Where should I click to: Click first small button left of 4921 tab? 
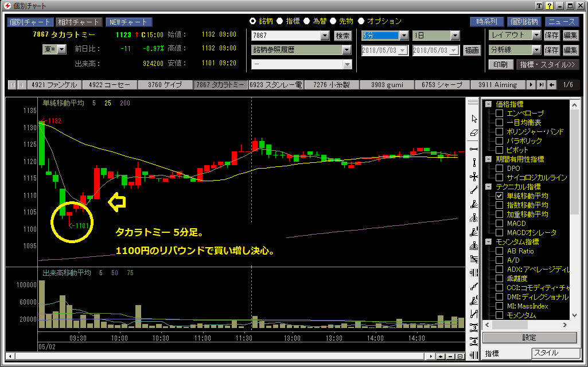tap(12, 85)
